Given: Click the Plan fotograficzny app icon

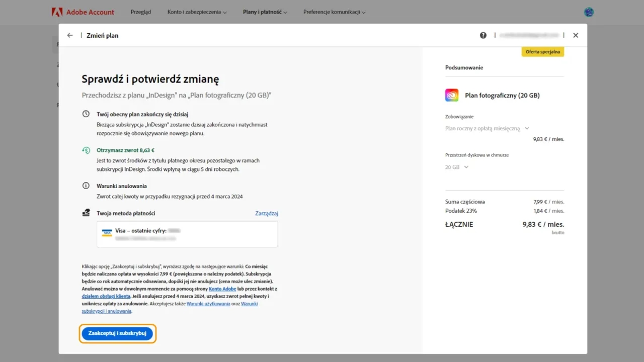Looking at the screenshot, I should (x=451, y=95).
